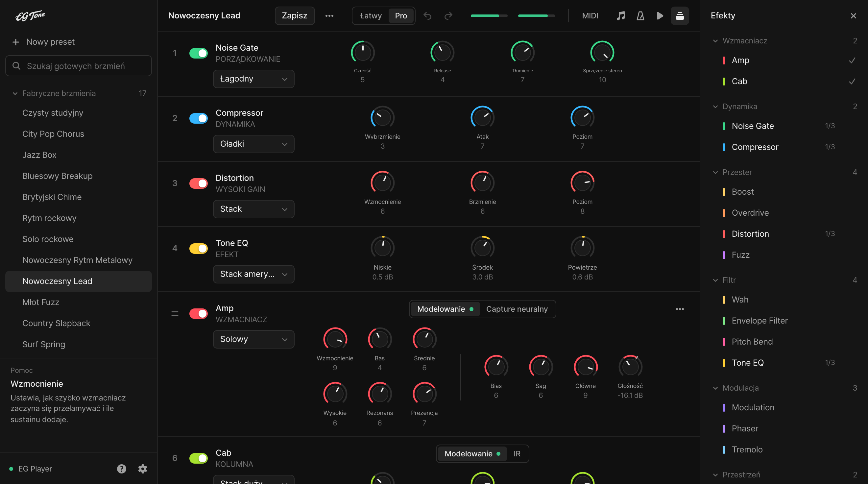Image resolution: width=868 pixels, height=484 pixels.
Task: Open the Solowy amp dropdown
Action: (253, 339)
